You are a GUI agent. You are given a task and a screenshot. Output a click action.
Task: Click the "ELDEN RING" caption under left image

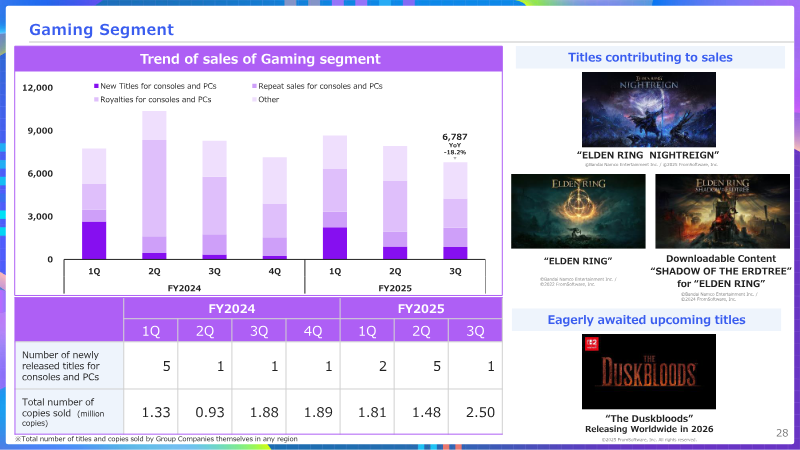[578, 261]
